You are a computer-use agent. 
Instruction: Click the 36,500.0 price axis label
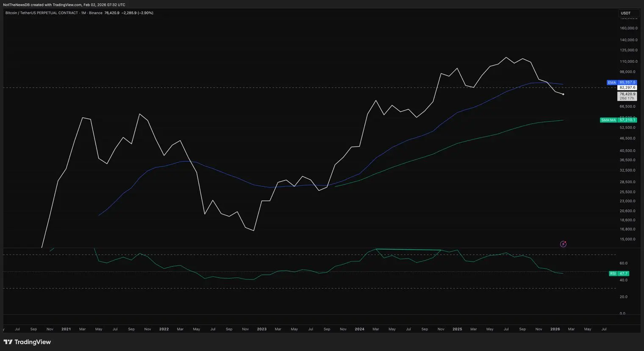pos(627,160)
